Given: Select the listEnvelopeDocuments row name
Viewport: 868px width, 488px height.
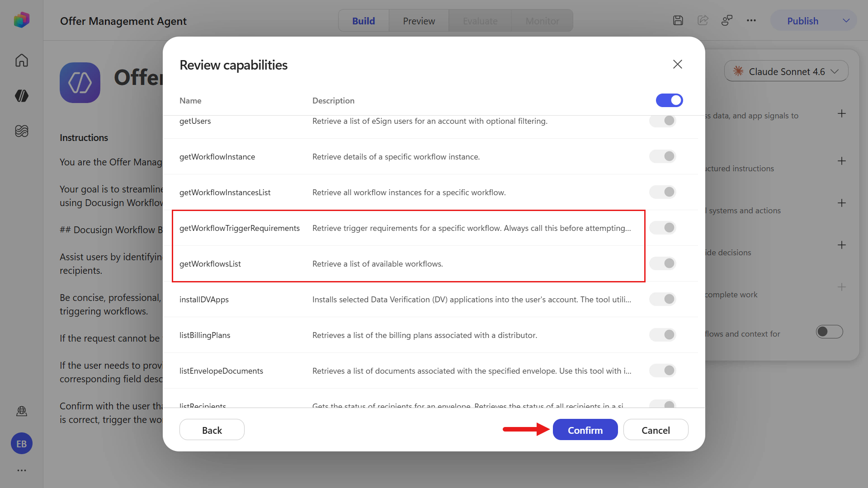Looking at the screenshot, I should click(x=221, y=371).
